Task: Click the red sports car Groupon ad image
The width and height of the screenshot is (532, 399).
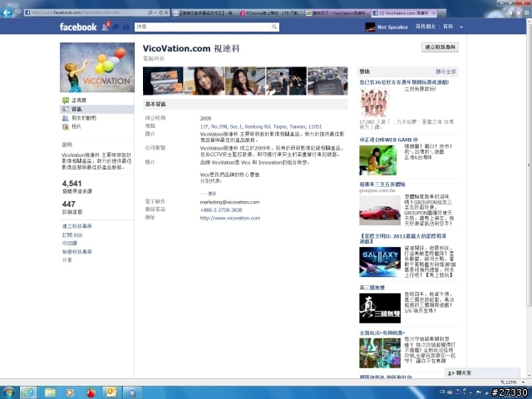Action: [380, 210]
